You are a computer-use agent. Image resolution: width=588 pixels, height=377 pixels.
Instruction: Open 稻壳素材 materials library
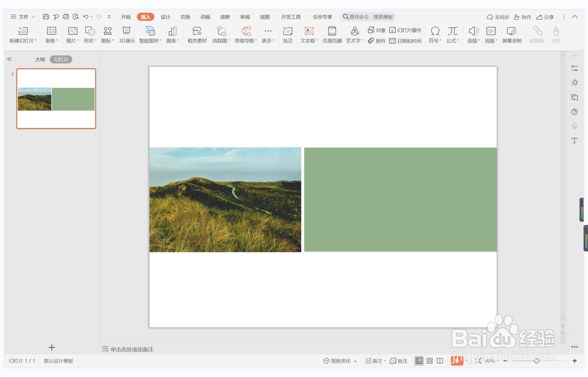point(197,35)
